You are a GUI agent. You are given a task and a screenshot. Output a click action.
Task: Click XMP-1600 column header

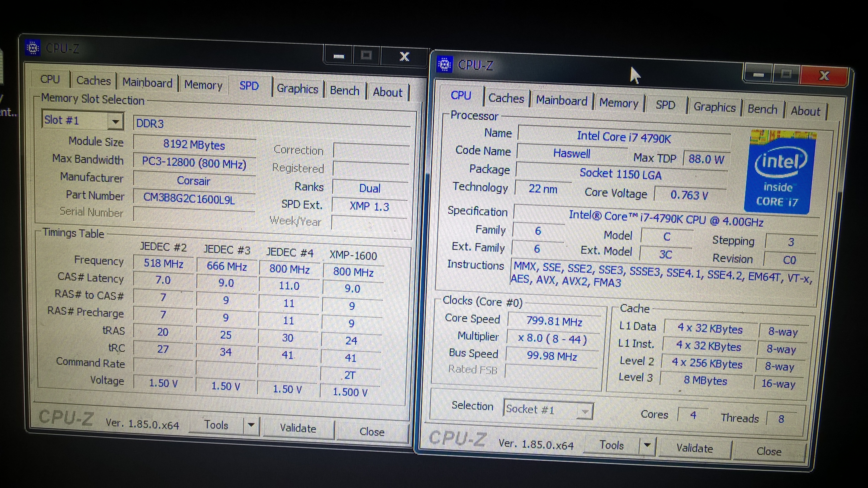pos(353,255)
